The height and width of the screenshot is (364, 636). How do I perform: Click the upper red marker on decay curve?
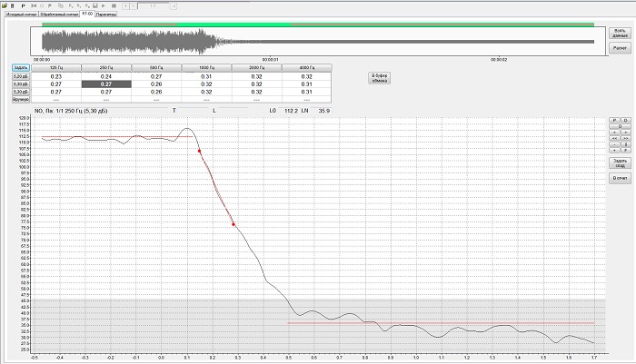[x=199, y=151]
